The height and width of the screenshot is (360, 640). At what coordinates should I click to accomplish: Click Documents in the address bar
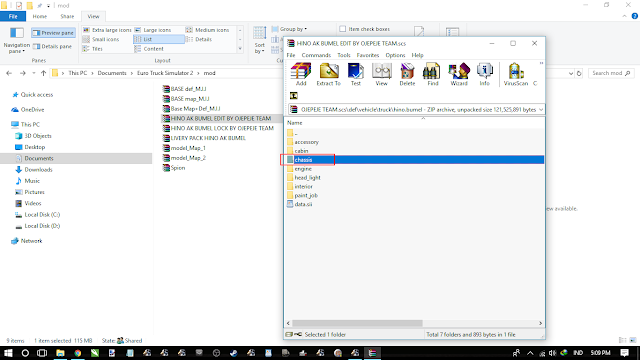click(x=112, y=73)
